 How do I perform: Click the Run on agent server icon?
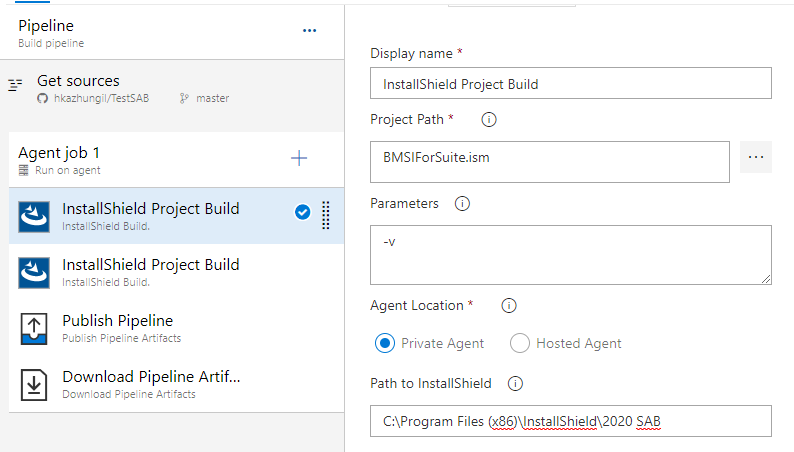point(23,170)
